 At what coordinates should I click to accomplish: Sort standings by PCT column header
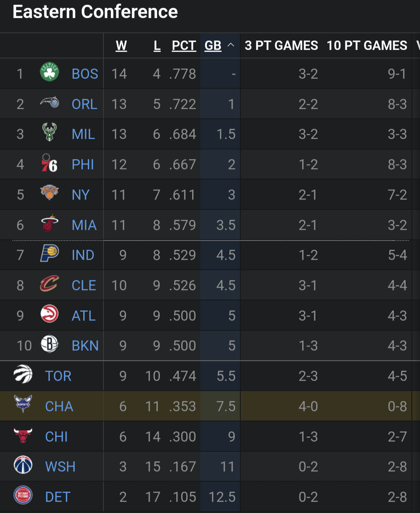click(x=184, y=46)
